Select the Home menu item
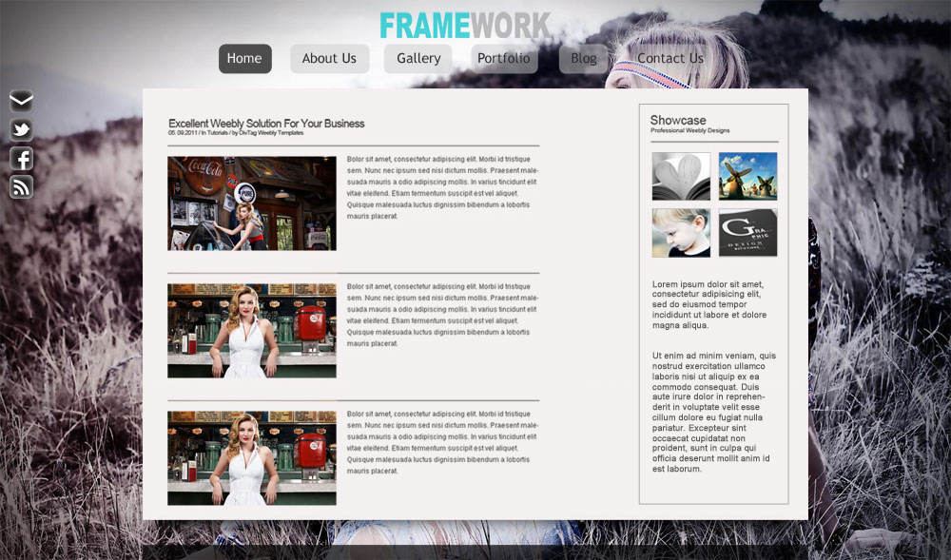 (244, 58)
